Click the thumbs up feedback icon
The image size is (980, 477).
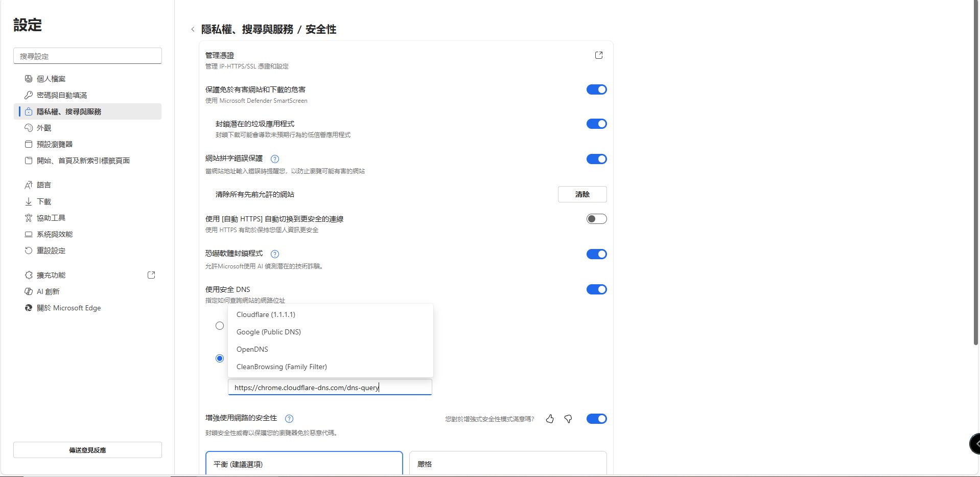pos(550,419)
